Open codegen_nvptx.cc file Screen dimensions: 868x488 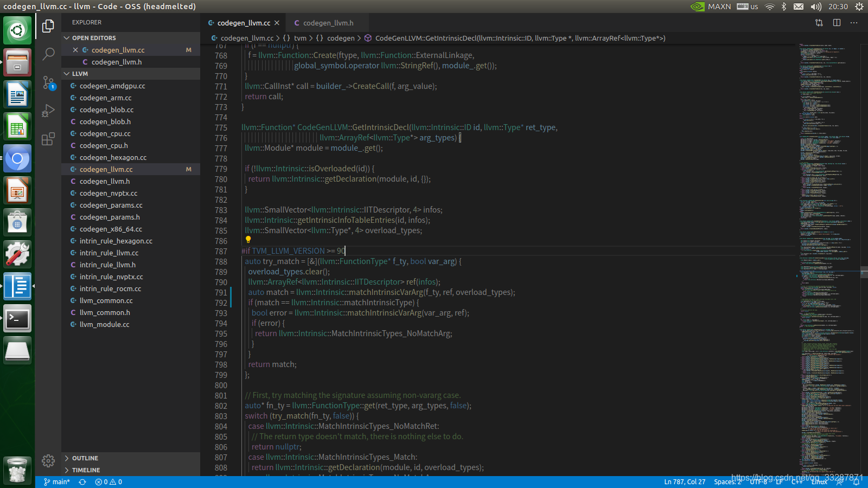131,193
